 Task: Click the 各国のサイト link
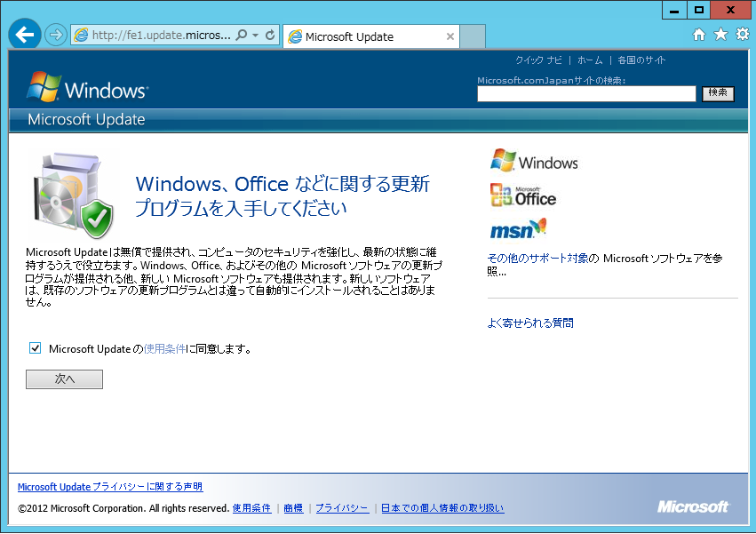pos(641,60)
